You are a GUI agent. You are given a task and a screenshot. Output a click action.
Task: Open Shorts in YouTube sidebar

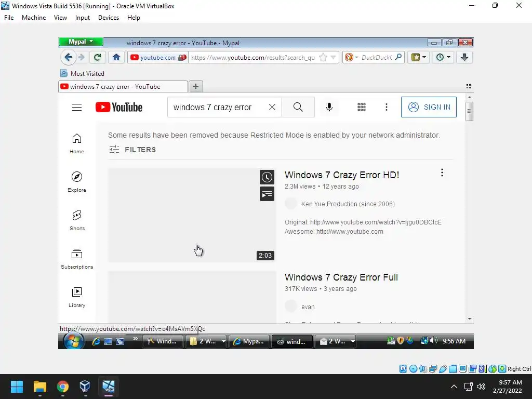77,220
